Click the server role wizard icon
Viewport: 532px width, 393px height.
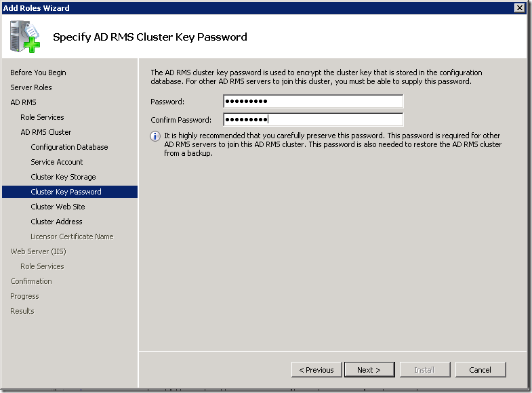(x=25, y=37)
